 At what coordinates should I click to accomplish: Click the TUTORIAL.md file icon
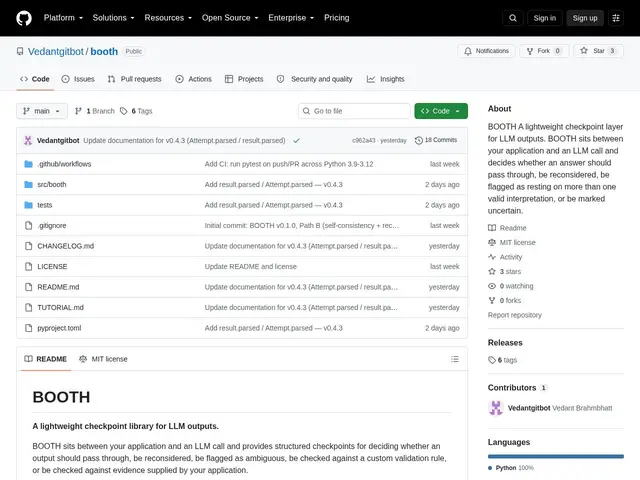pos(28,307)
